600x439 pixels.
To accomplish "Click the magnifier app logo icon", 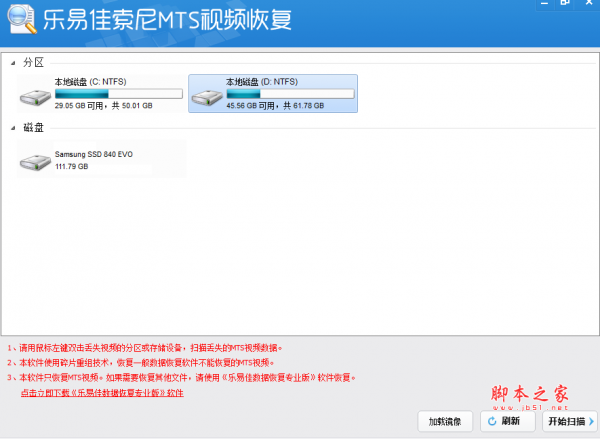I will 22,18.
